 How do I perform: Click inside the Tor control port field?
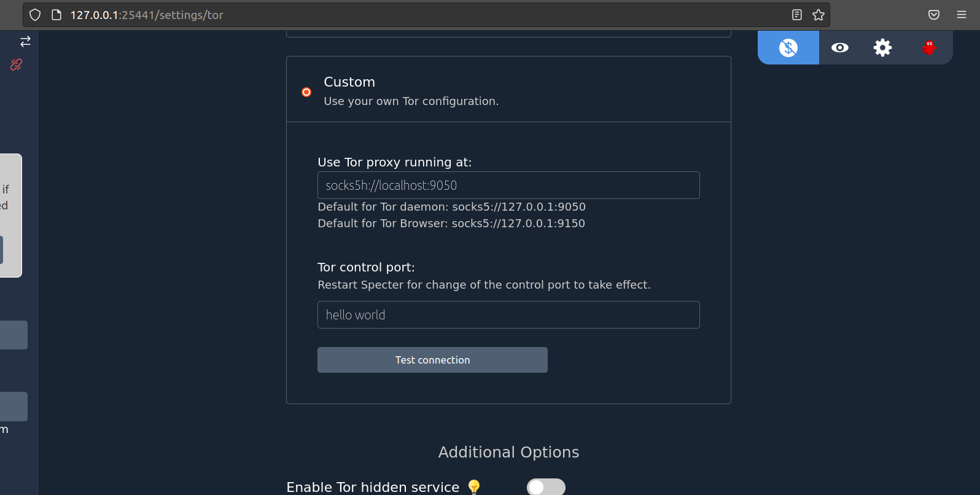(x=508, y=314)
